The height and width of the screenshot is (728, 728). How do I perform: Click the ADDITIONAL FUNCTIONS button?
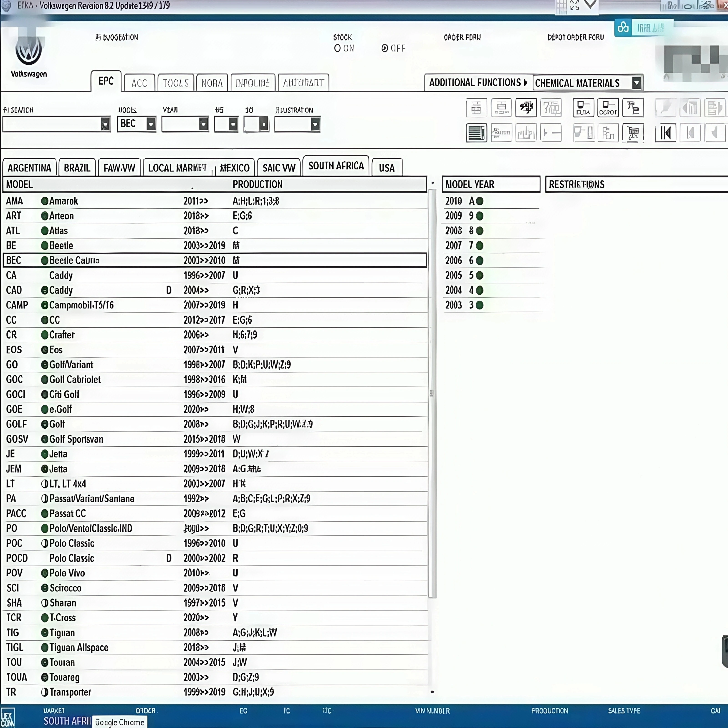[477, 83]
